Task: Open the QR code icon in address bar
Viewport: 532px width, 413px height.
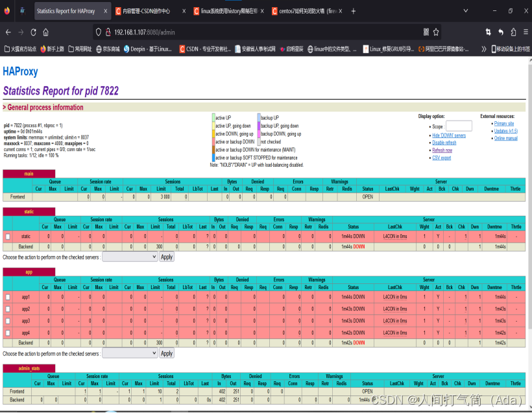Action: [426, 32]
